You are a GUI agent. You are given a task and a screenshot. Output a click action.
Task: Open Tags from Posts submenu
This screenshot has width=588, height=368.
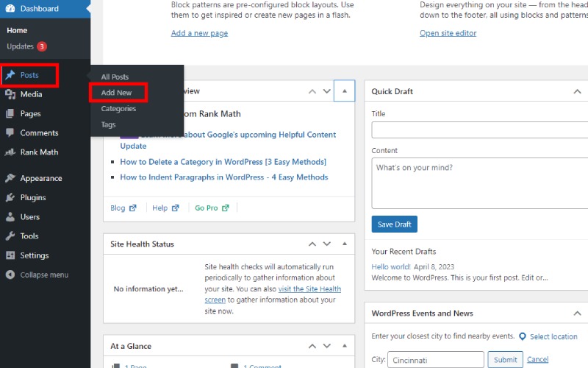pos(108,124)
